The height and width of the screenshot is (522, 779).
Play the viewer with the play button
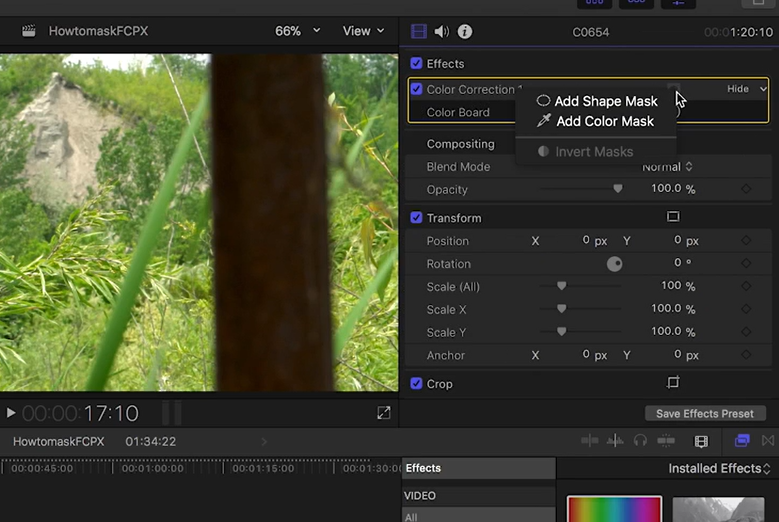(x=10, y=413)
